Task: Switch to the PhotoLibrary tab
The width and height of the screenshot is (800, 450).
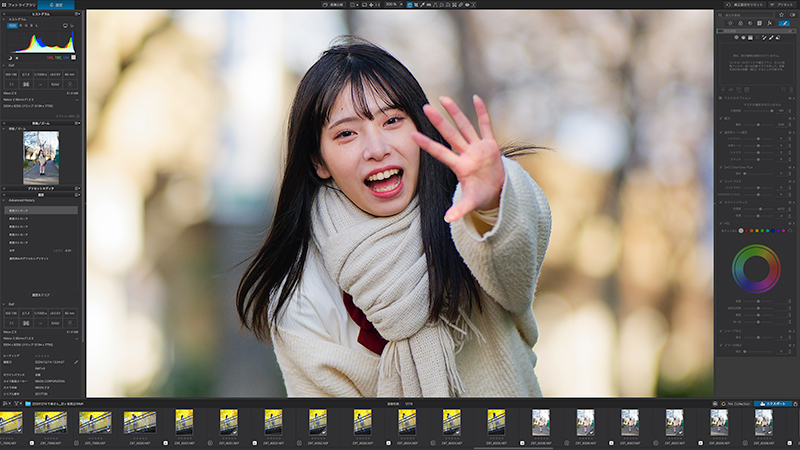Action: point(19,5)
